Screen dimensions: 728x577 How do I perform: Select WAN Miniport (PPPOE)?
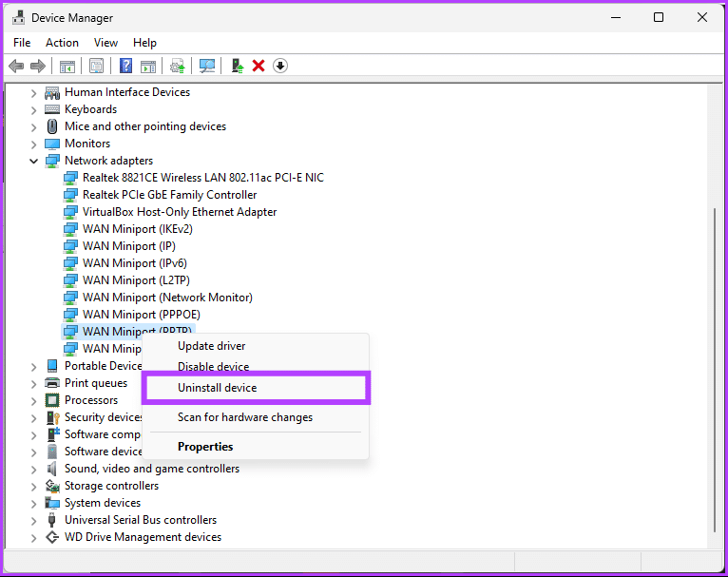tap(142, 315)
